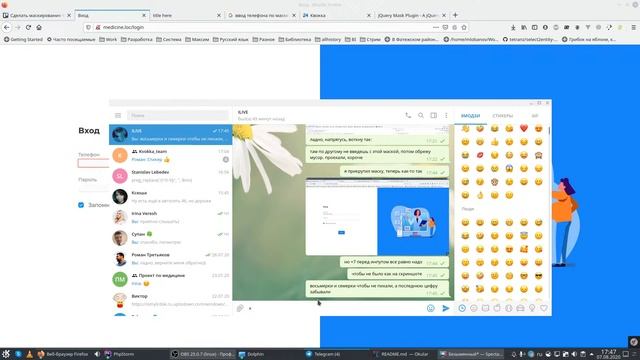Image resolution: width=640 pixels, height=360 pixels.
Task: Insert the red lips kiss emoji
Action: point(480,155)
